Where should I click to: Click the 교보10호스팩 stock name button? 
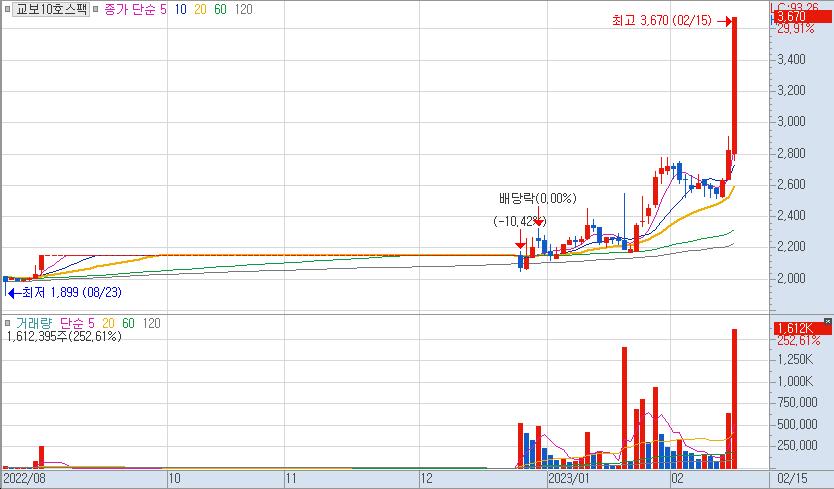pyautogui.click(x=51, y=9)
